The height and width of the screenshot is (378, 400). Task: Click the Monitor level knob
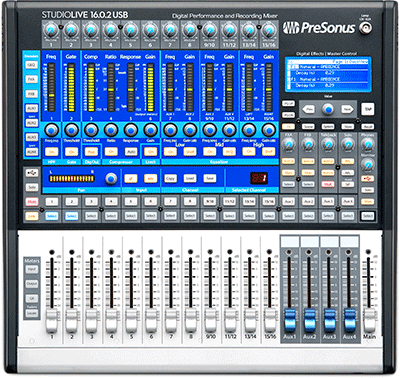[x=367, y=165]
